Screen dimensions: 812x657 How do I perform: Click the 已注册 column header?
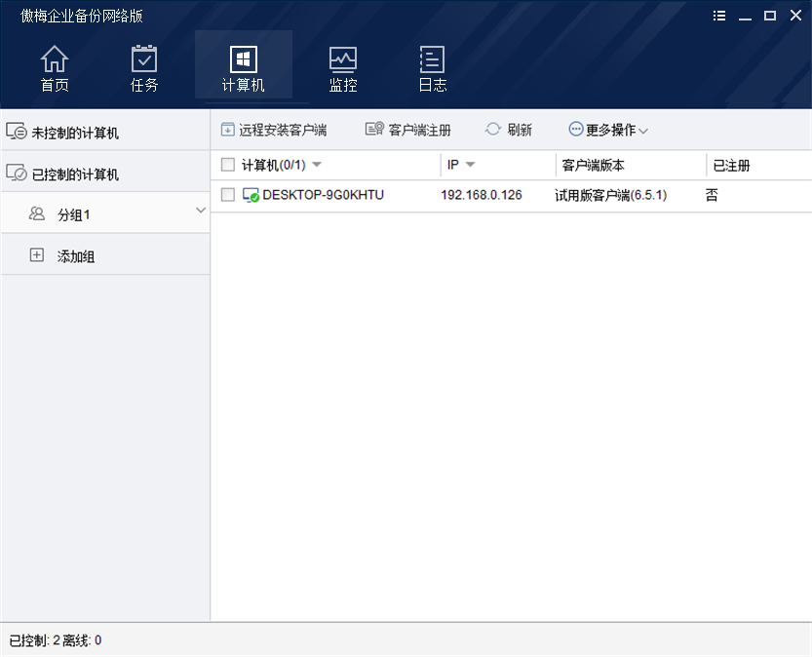pyautogui.click(x=732, y=165)
